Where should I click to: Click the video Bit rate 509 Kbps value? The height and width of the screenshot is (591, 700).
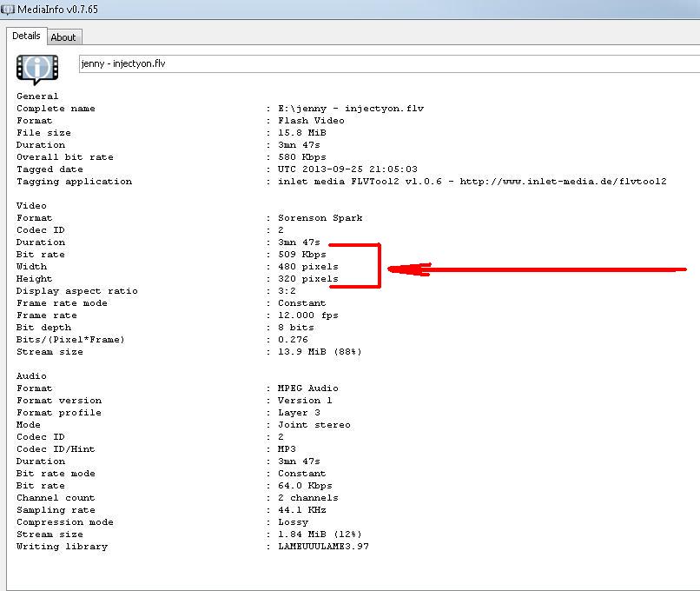(302, 255)
